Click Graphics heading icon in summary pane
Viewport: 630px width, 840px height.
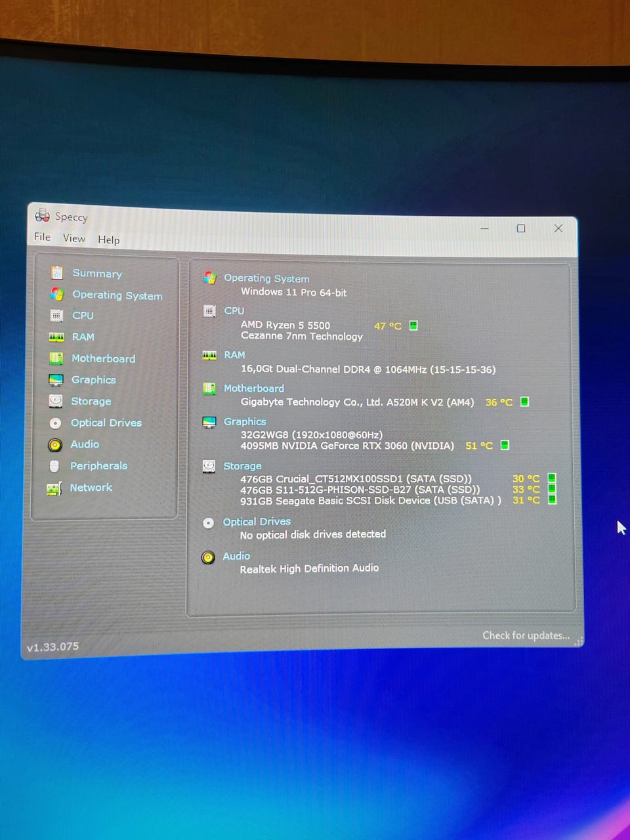(x=209, y=422)
